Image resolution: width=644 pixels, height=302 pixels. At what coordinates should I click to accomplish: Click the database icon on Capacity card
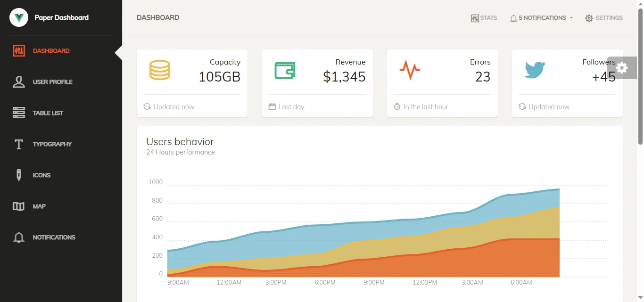click(160, 70)
